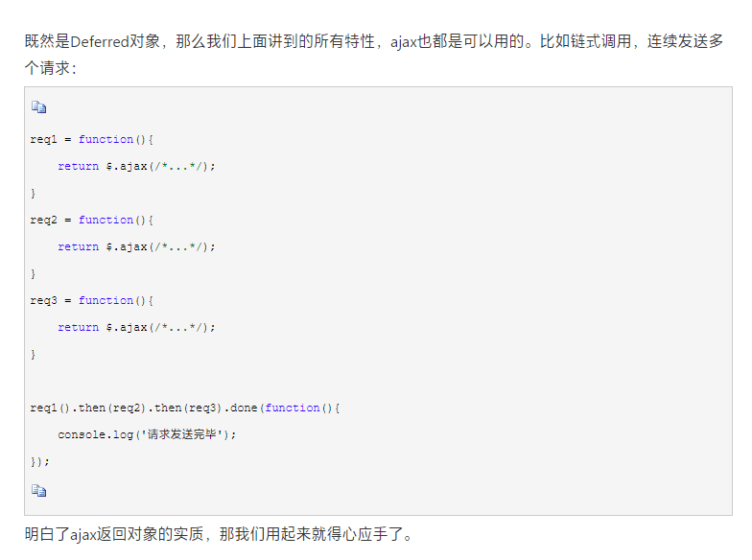Image resolution: width=752 pixels, height=560 pixels.
Task: Click the line 'req3 = function(){'
Action: tap(92, 301)
